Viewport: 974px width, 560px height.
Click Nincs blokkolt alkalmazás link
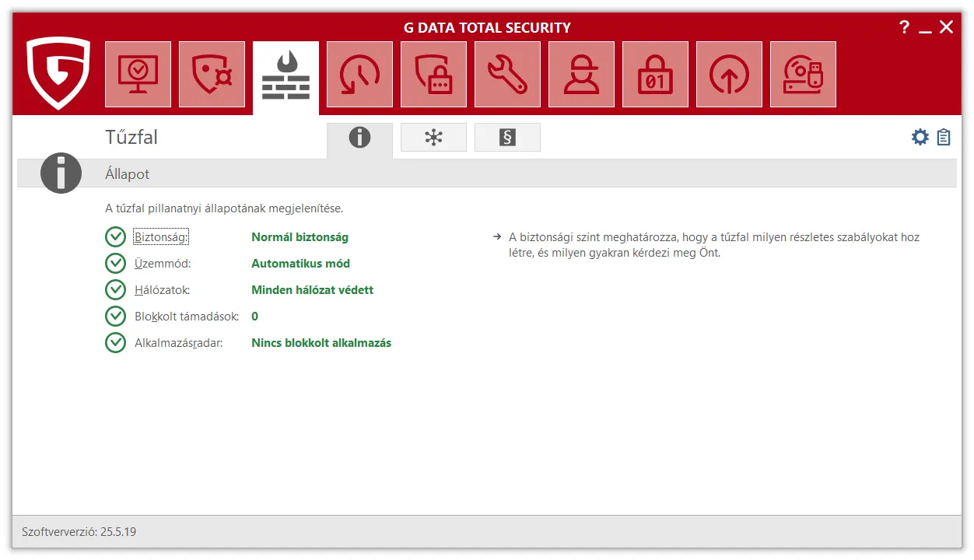coord(321,343)
